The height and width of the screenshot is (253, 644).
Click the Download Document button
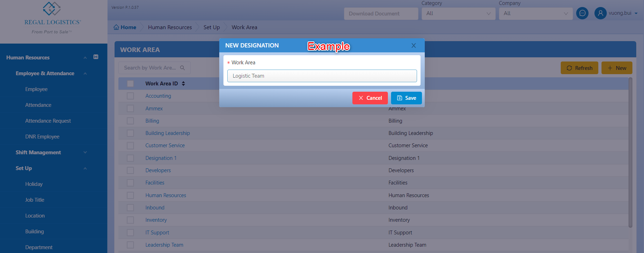point(381,14)
